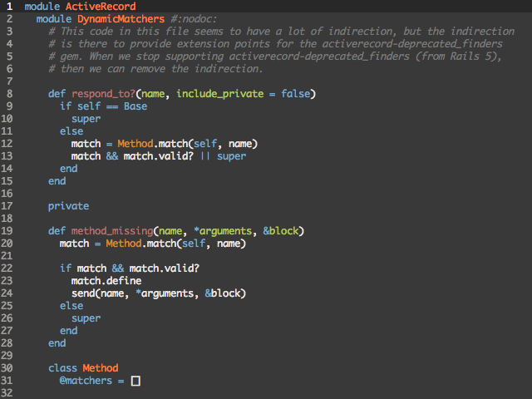The image size is (532, 399).
Task: Click 'if' keyword on line 9
Action: click(x=66, y=106)
